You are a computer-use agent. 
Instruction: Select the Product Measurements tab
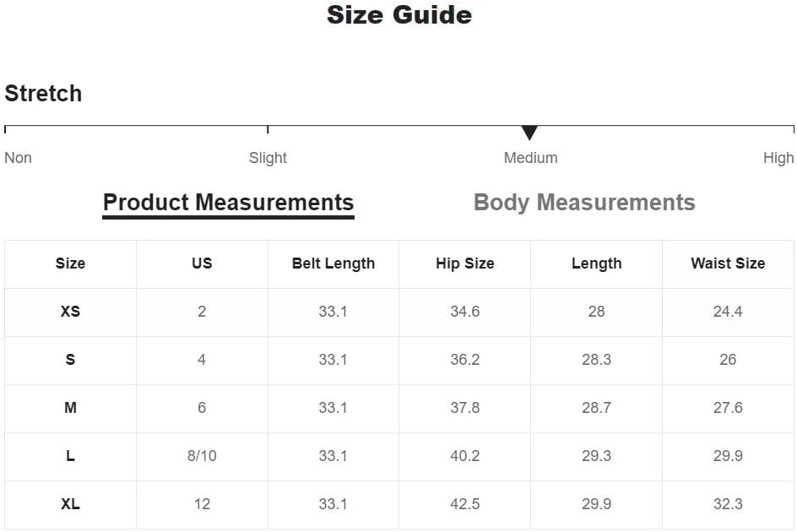tap(228, 204)
